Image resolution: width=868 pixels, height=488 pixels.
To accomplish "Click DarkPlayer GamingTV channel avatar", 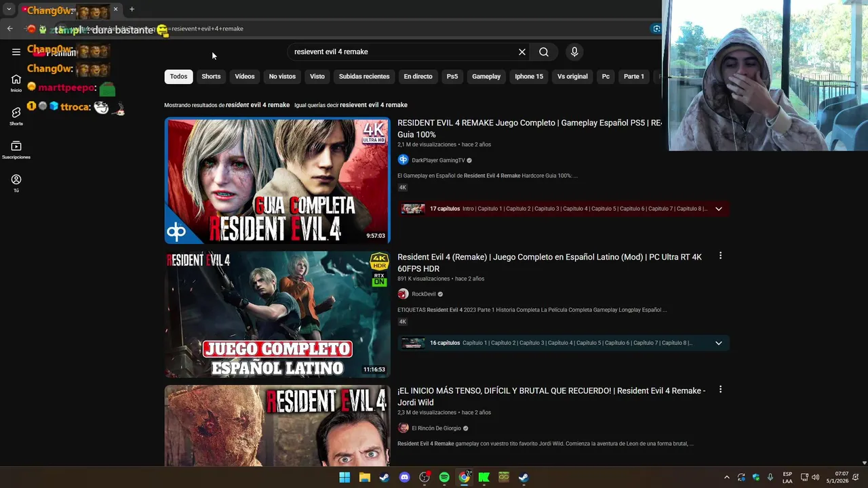I will [403, 160].
